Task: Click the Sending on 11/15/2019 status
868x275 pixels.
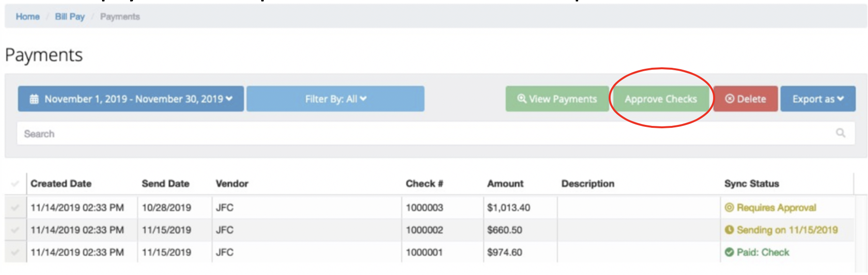Action: click(x=787, y=230)
